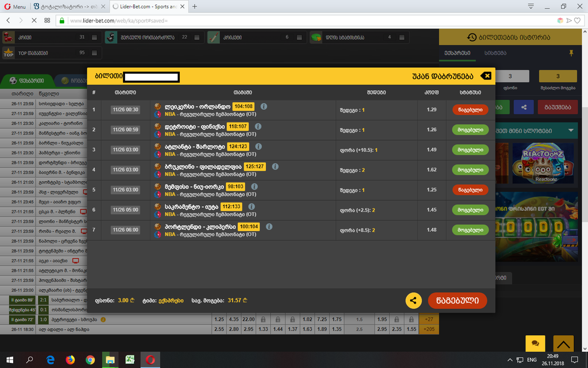
Task: Select the ექსპრესი bet slip tab
Action: (458, 53)
